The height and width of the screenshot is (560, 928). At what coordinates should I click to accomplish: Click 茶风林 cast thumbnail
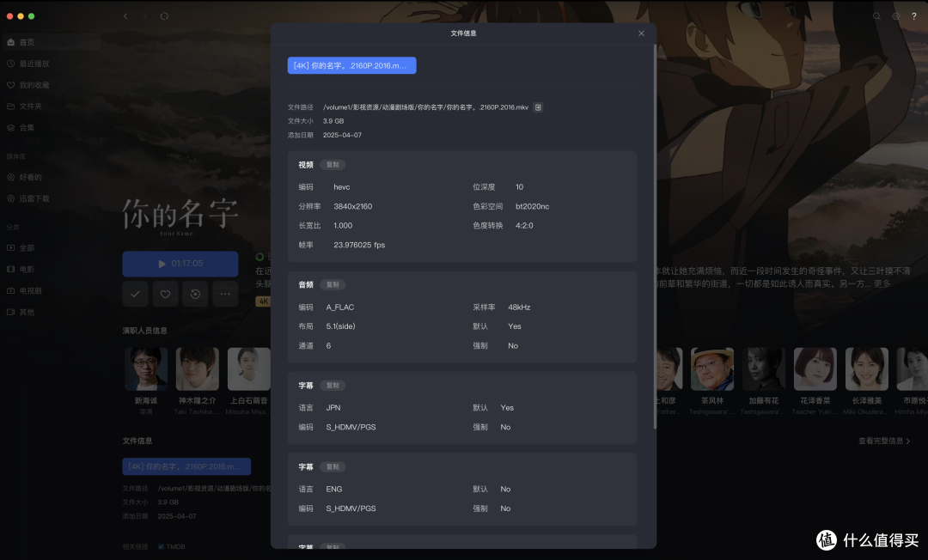tap(712, 369)
